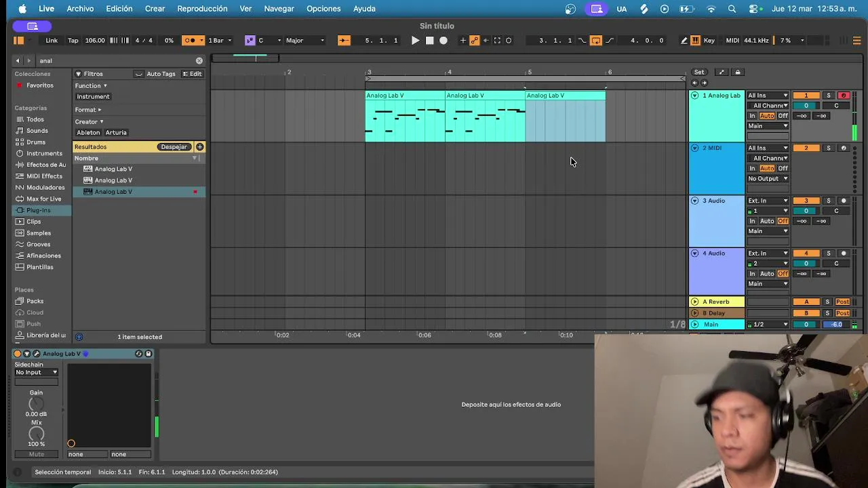Image resolution: width=868 pixels, height=488 pixels.
Task: Stop playback with the Stop button
Action: [x=429, y=41]
